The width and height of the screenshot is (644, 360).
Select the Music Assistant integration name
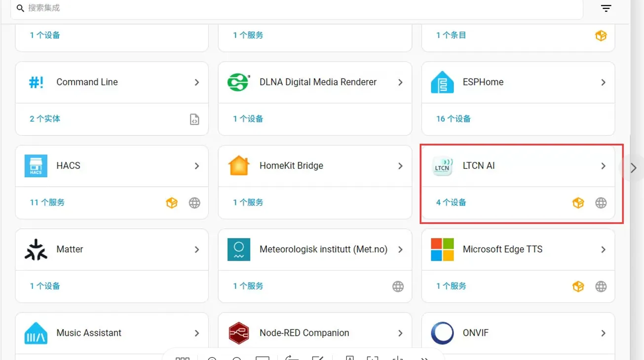pos(89,333)
